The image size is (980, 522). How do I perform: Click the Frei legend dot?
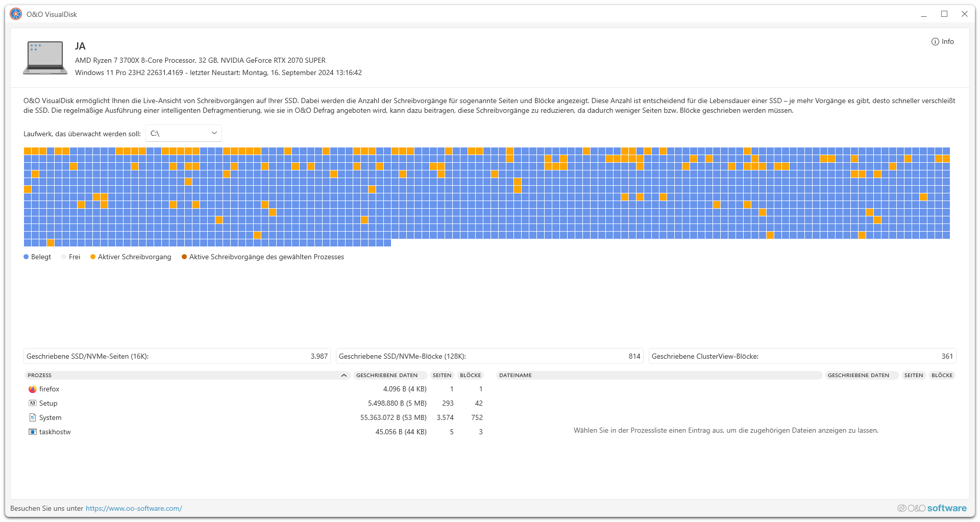(x=64, y=257)
